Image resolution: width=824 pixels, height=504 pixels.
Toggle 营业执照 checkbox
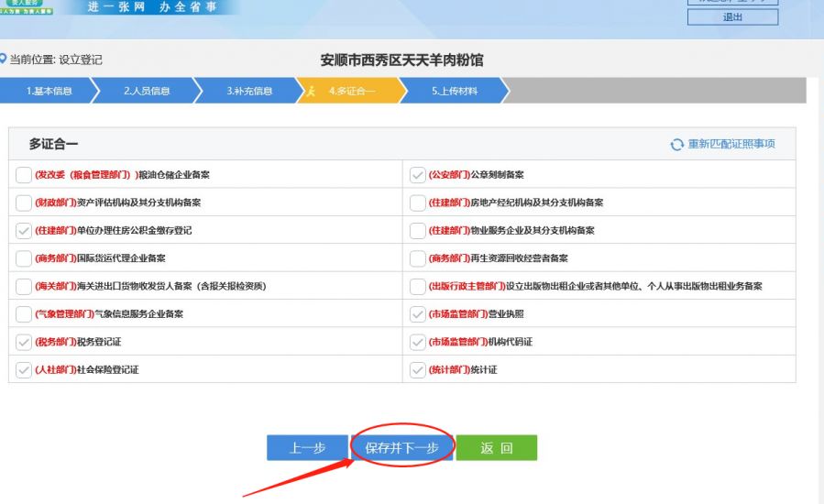click(417, 313)
